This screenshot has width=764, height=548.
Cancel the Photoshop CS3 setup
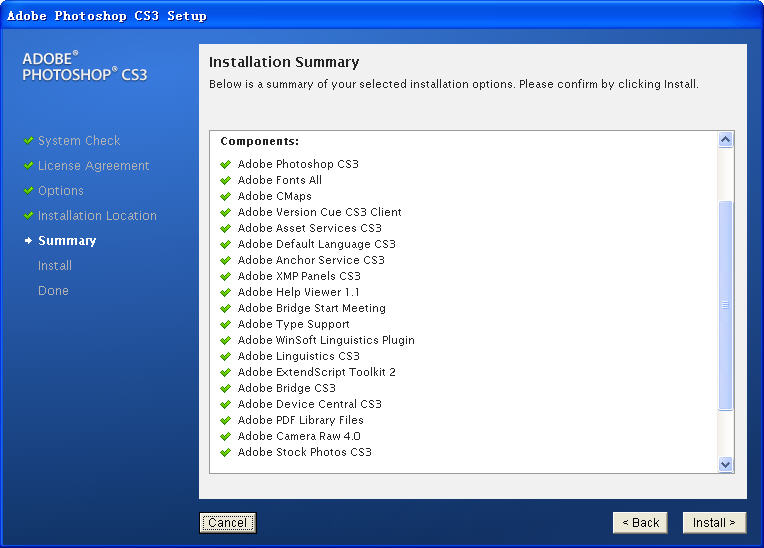(x=228, y=523)
